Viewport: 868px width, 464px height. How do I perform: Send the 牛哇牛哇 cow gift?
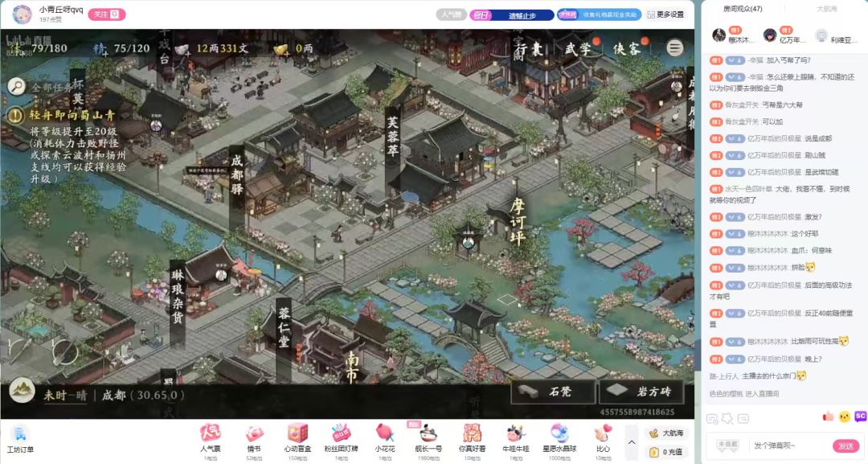[x=515, y=440]
